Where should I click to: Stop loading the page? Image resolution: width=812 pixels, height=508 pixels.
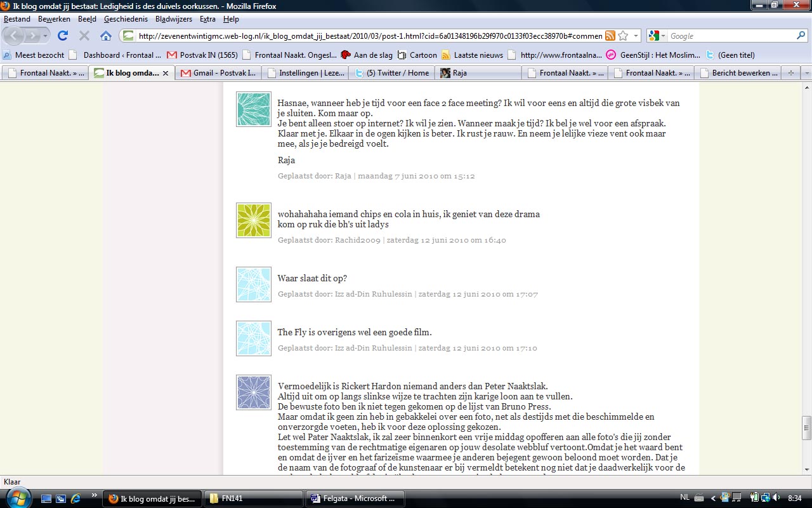pyautogui.click(x=84, y=36)
